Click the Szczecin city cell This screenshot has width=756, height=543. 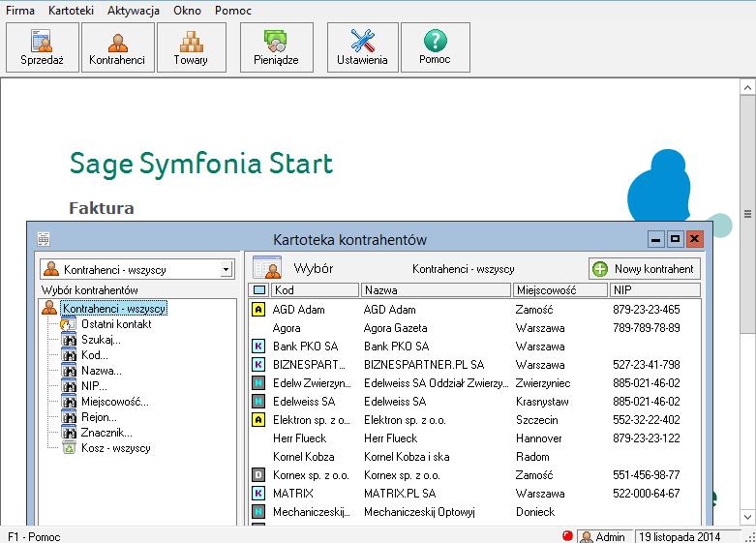pyautogui.click(x=536, y=420)
